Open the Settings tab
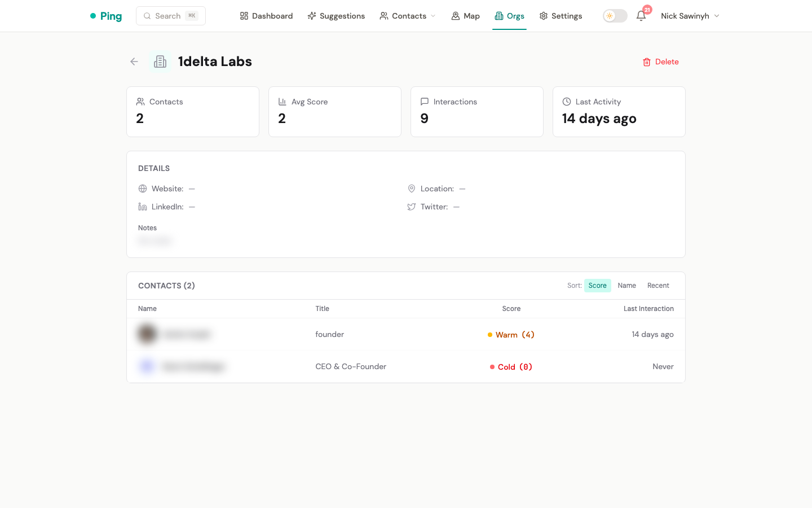Screen dimensions: 812x508 click(x=561, y=16)
